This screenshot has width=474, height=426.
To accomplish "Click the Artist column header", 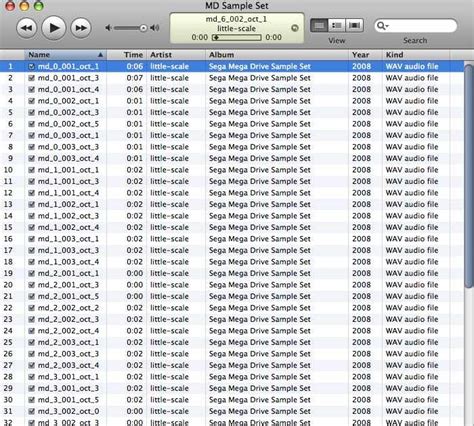I will (176, 55).
